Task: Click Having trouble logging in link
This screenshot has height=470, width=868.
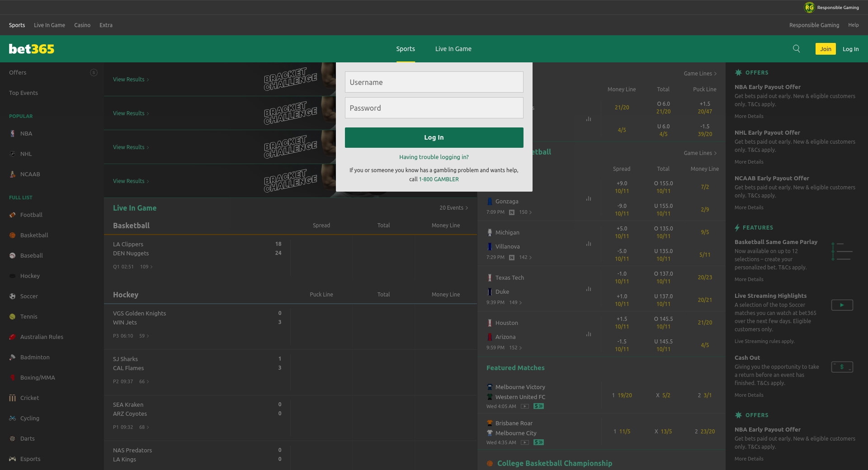Action: [434, 157]
